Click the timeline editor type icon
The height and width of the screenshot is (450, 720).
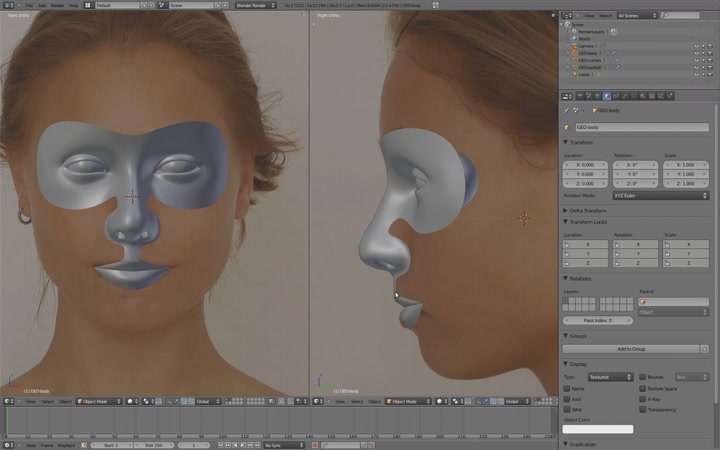[8, 445]
